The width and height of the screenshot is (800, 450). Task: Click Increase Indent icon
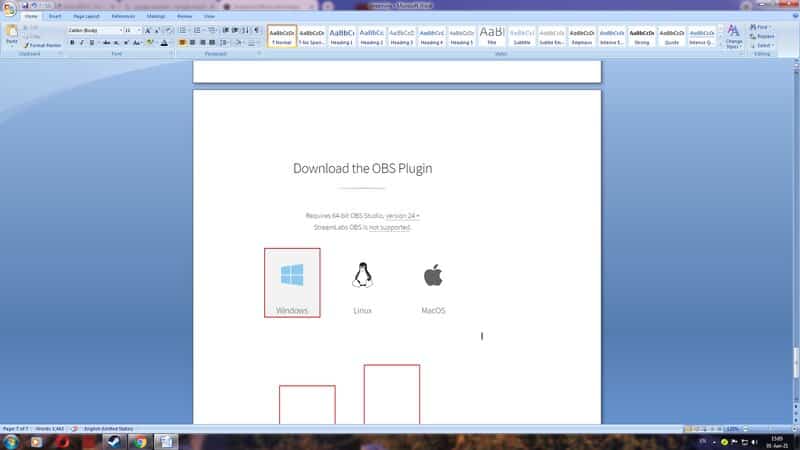click(x=235, y=30)
